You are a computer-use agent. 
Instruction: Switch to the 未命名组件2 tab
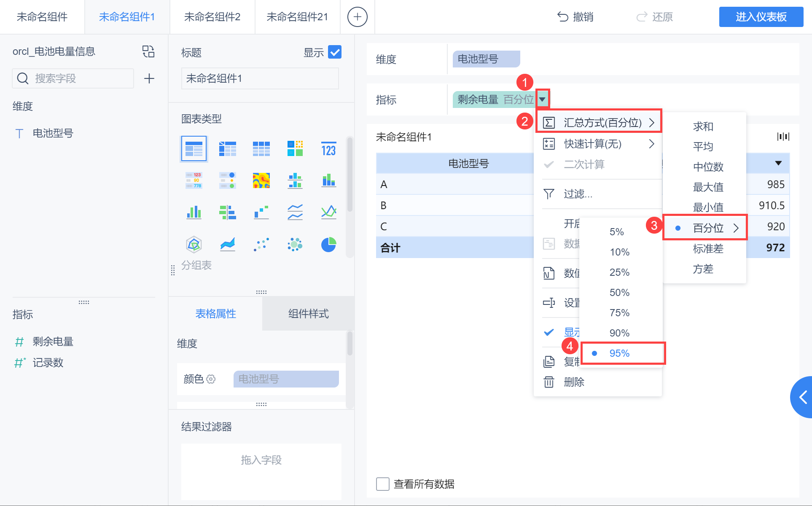point(212,17)
